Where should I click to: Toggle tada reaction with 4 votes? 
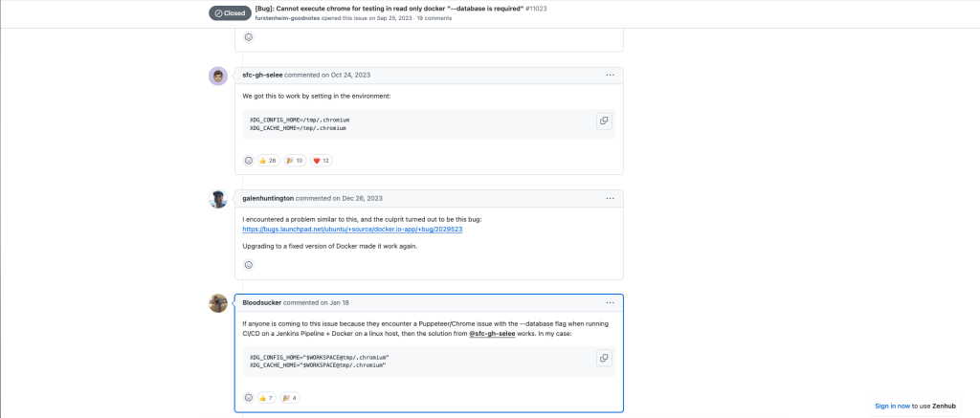[288, 398]
